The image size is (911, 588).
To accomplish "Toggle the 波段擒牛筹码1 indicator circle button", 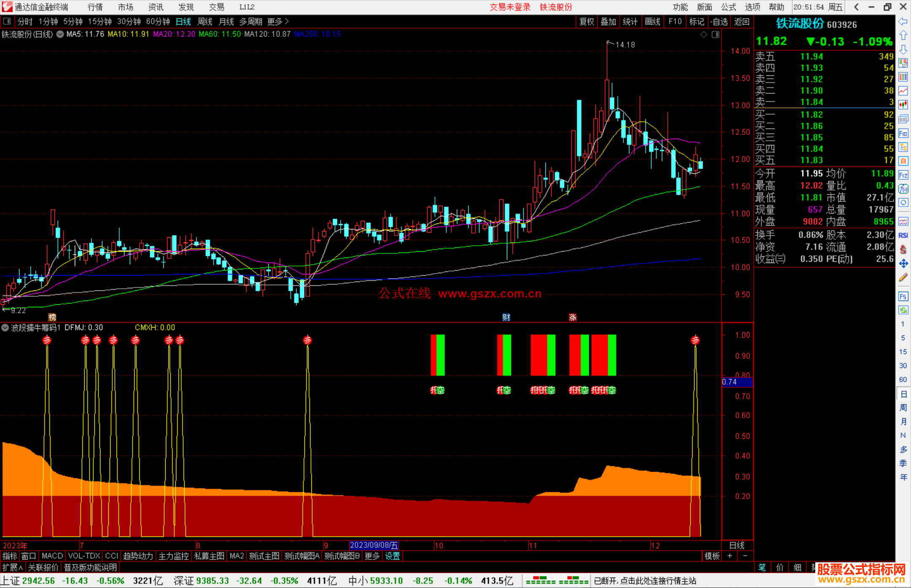I will 5,328.
